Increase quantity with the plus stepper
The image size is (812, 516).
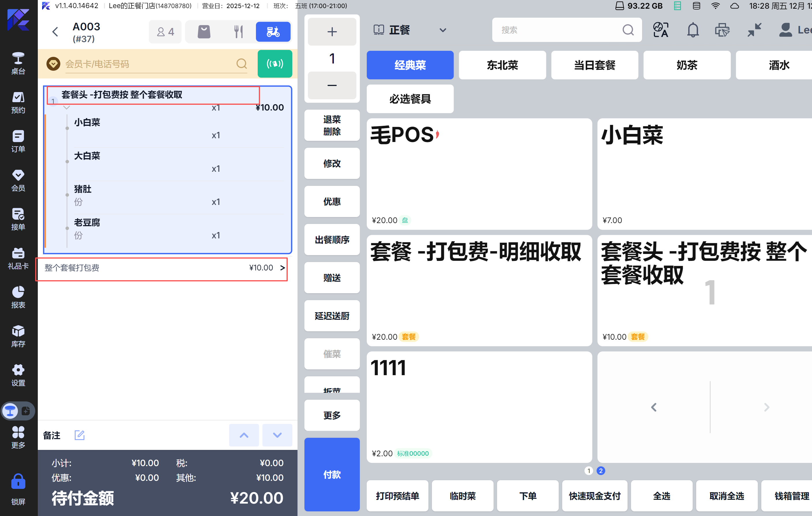(332, 32)
